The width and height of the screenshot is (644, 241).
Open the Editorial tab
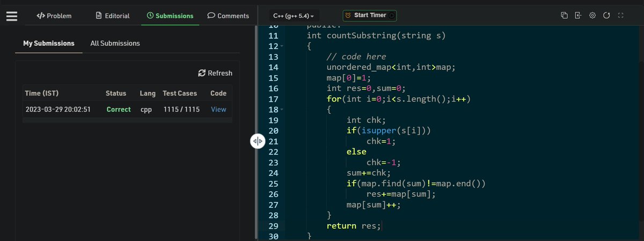[112, 16]
